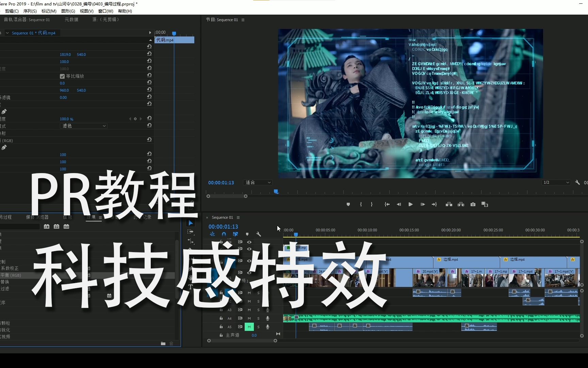
Task: Open 标记(M) menu
Action: coord(49,11)
